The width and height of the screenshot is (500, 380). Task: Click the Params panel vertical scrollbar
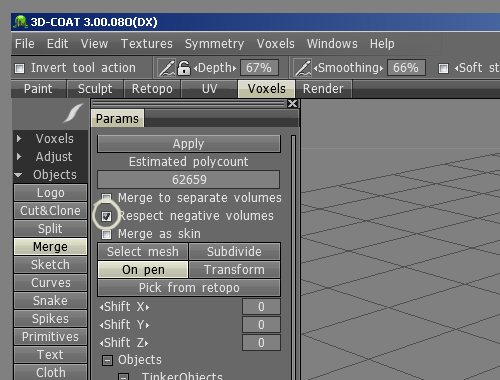click(293, 257)
